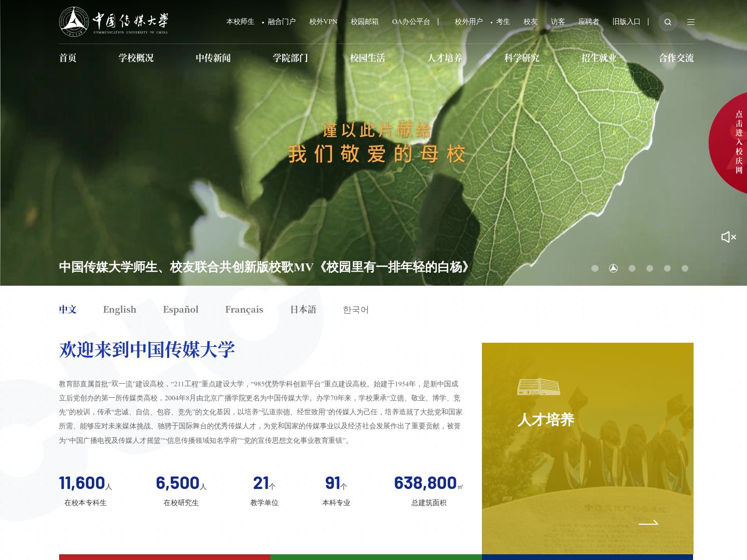This screenshot has height=560, width=747.
Task: Click the 本校师生 label
Action: [240, 22]
